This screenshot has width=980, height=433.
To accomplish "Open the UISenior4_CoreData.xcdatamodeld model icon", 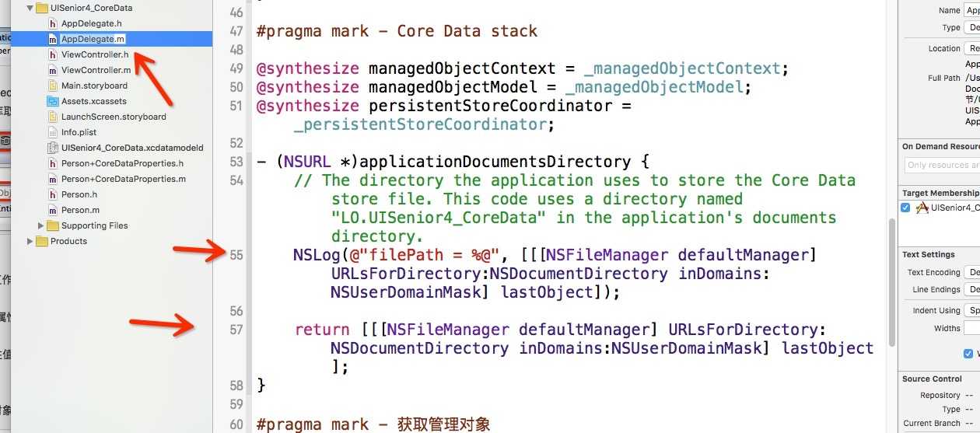I will 53,148.
